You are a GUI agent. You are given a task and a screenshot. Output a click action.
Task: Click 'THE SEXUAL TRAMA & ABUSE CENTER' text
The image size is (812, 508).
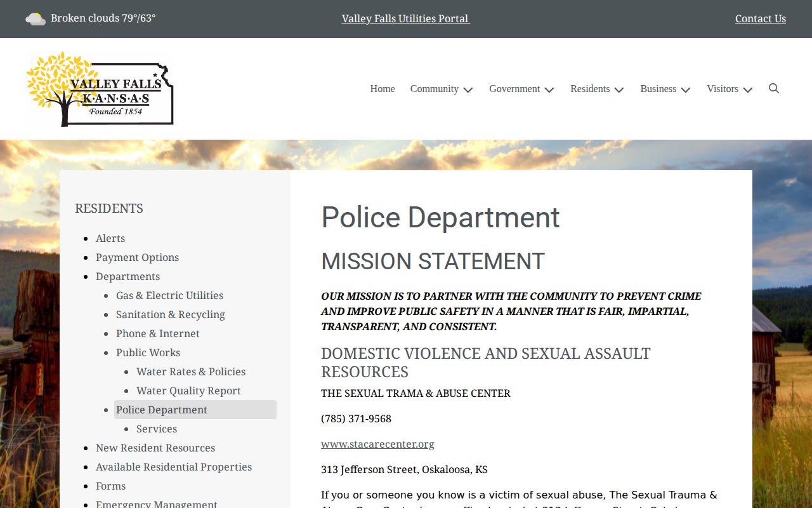[416, 393]
